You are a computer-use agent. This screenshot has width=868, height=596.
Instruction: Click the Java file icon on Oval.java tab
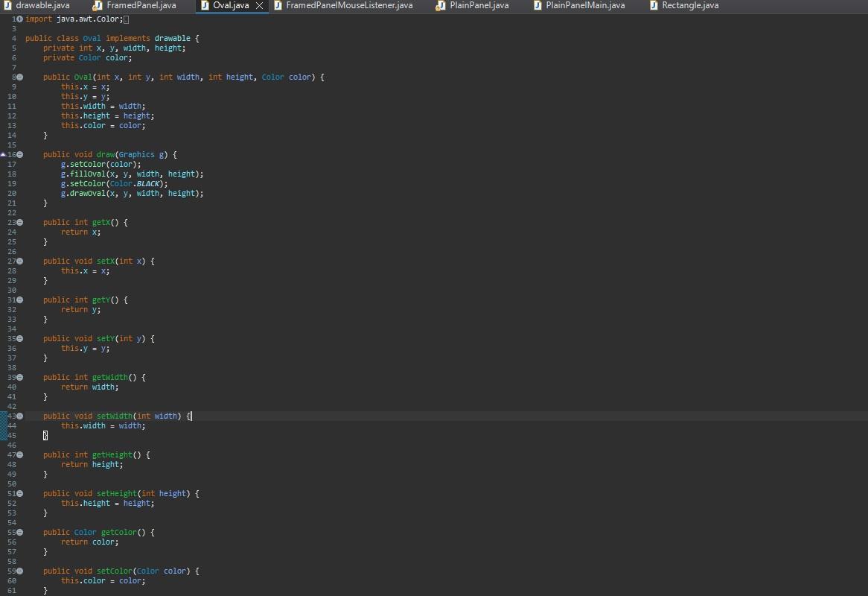coord(204,5)
